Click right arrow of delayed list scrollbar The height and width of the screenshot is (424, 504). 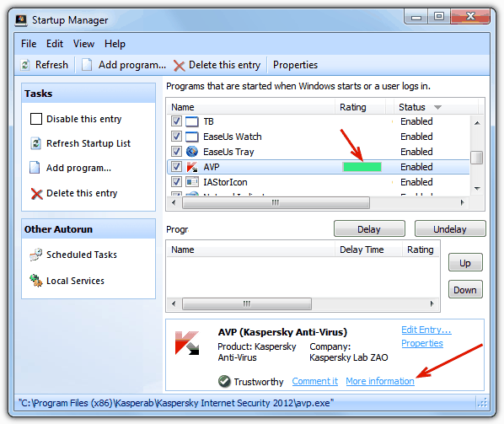point(432,303)
